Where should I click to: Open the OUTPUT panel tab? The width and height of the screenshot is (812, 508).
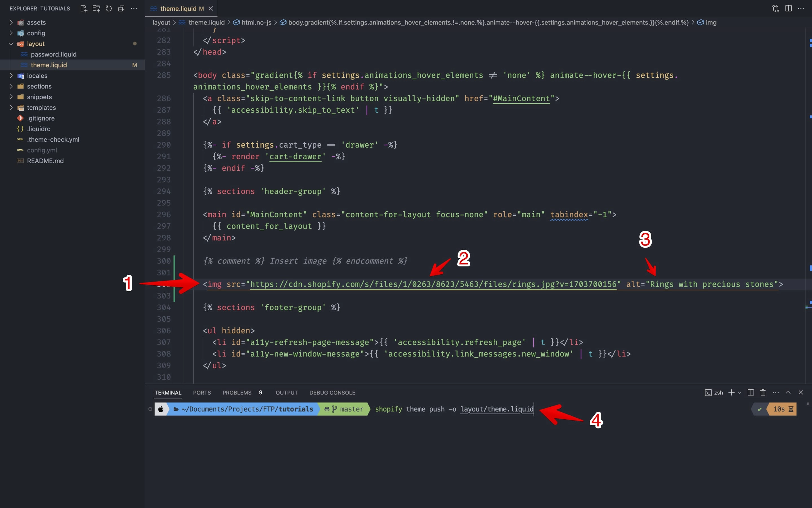click(286, 392)
